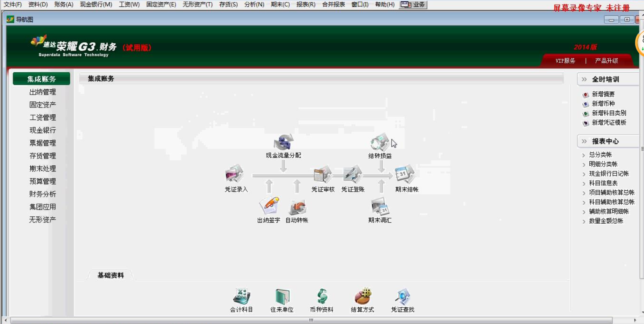
Task: Open the 现金流量分配 cash flow icon
Action: point(284,142)
